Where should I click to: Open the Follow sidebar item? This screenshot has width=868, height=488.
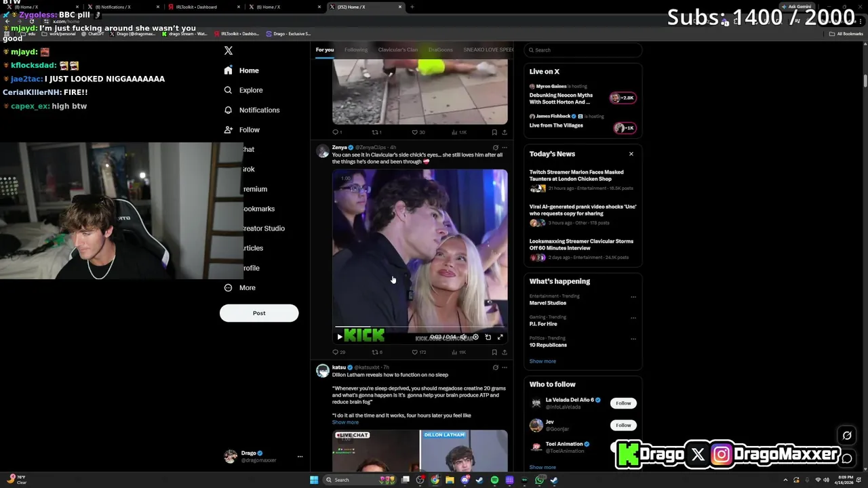[x=242, y=129]
